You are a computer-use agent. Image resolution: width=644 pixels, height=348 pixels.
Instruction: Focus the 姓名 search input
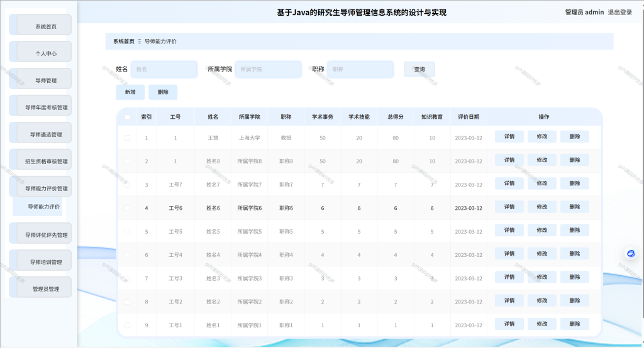coord(164,69)
